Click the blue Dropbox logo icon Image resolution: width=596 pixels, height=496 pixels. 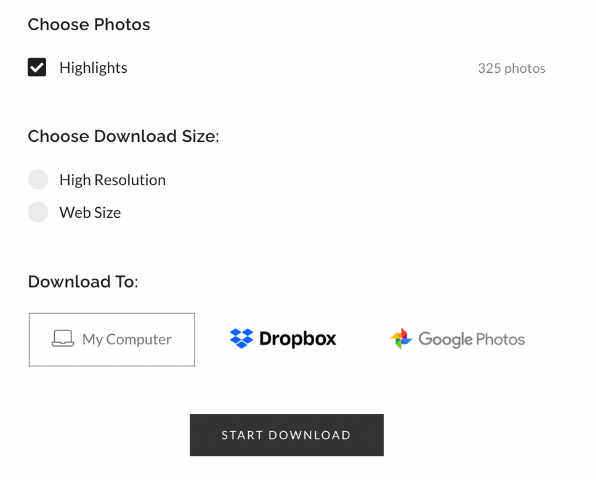241,338
